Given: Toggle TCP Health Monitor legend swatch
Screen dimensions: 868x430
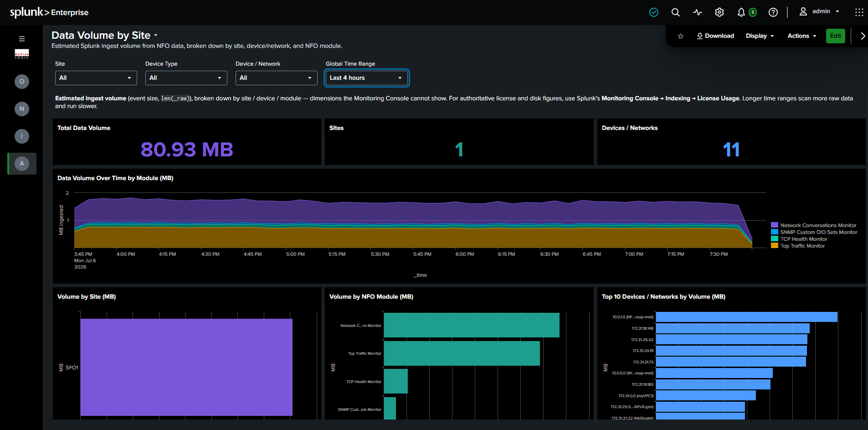Looking at the screenshot, I should [x=774, y=239].
